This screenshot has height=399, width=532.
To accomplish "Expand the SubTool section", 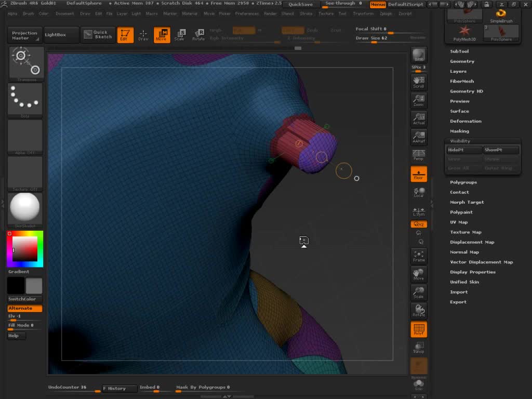I will (459, 51).
